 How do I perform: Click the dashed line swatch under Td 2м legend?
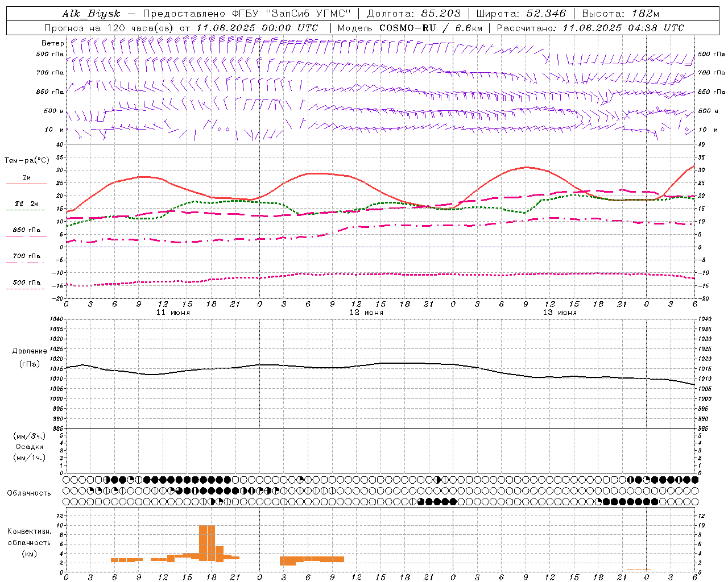pyautogui.click(x=25, y=210)
